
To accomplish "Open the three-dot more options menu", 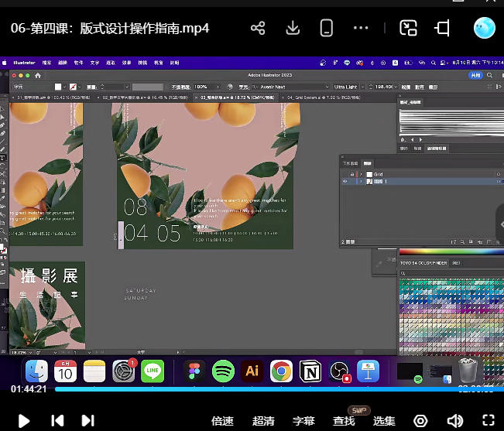I will click(361, 29).
